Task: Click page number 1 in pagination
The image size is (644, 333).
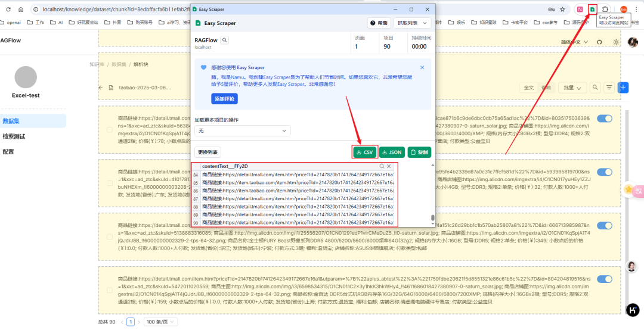Action: tap(131, 322)
